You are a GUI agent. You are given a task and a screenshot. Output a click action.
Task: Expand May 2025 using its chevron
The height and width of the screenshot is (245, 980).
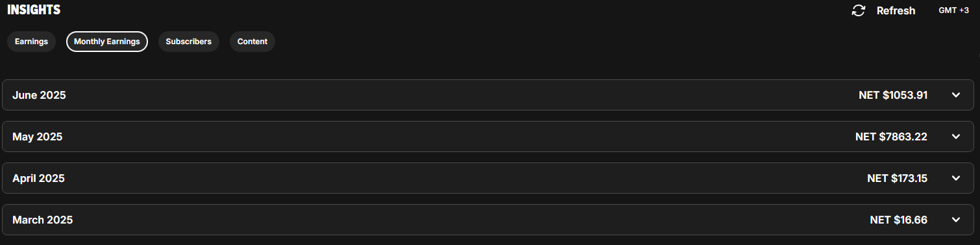(955, 136)
